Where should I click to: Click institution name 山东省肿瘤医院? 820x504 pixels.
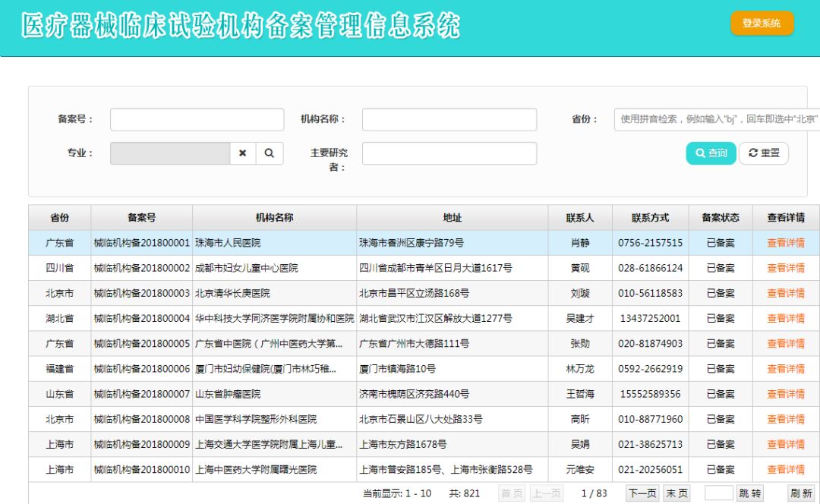[x=228, y=394]
